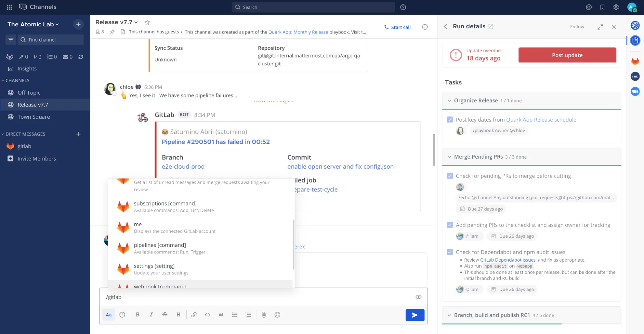
Task: Toggle message preview eye icon
Action: [x=418, y=297]
